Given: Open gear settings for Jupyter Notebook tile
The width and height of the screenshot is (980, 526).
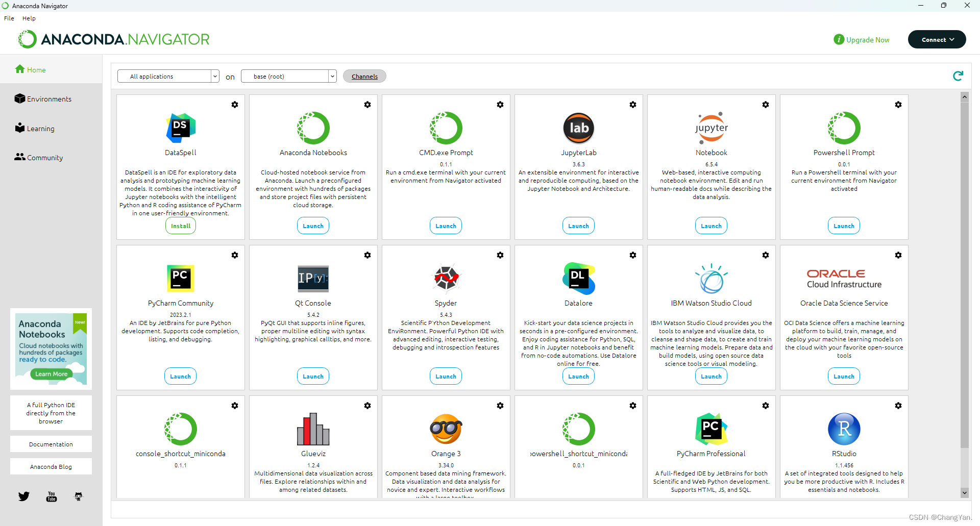Looking at the screenshot, I should point(766,105).
